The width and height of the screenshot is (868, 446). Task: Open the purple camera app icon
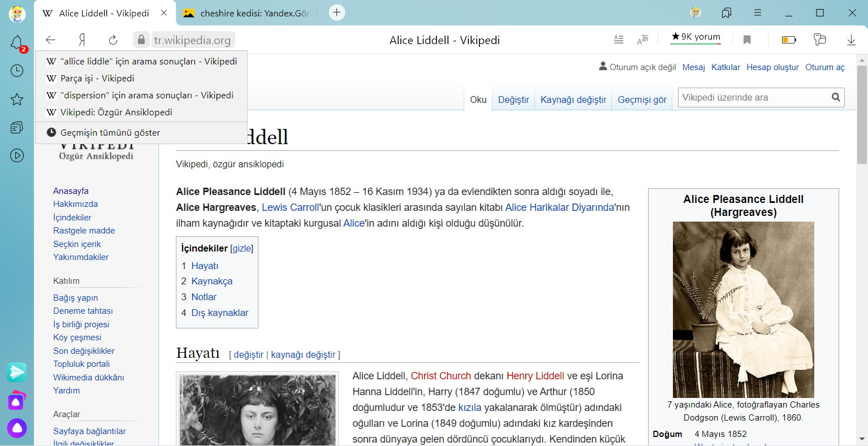[x=17, y=401]
